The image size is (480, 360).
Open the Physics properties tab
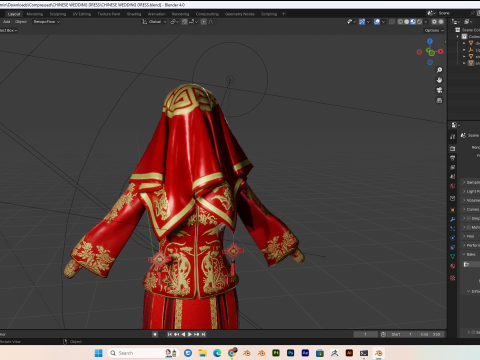[452, 238]
